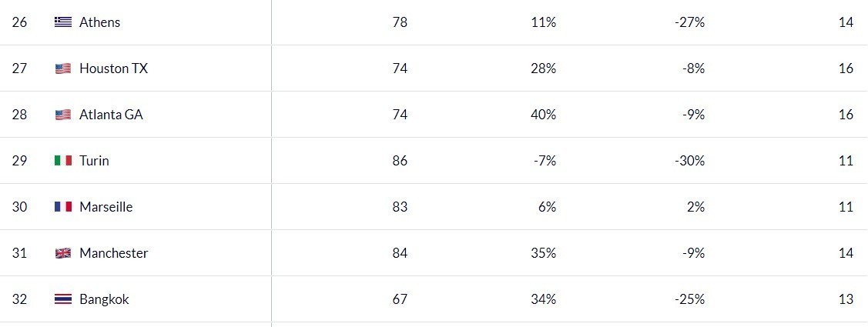Open the Manchester city link
This screenshot has height=327, width=868.
pyautogui.click(x=113, y=253)
